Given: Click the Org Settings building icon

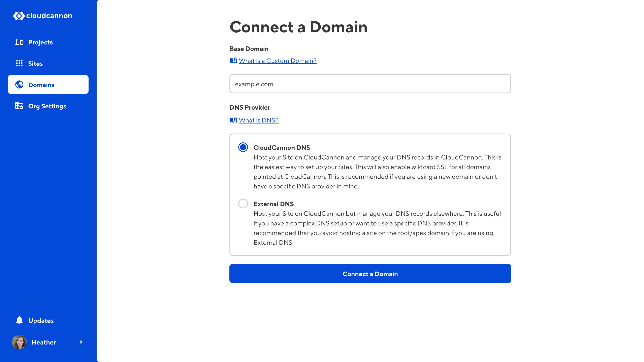Looking at the screenshot, I should (x=19, y=106).
